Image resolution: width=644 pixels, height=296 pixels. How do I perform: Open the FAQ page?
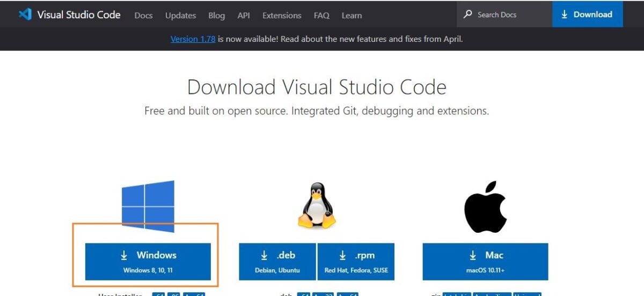[321, 15]
